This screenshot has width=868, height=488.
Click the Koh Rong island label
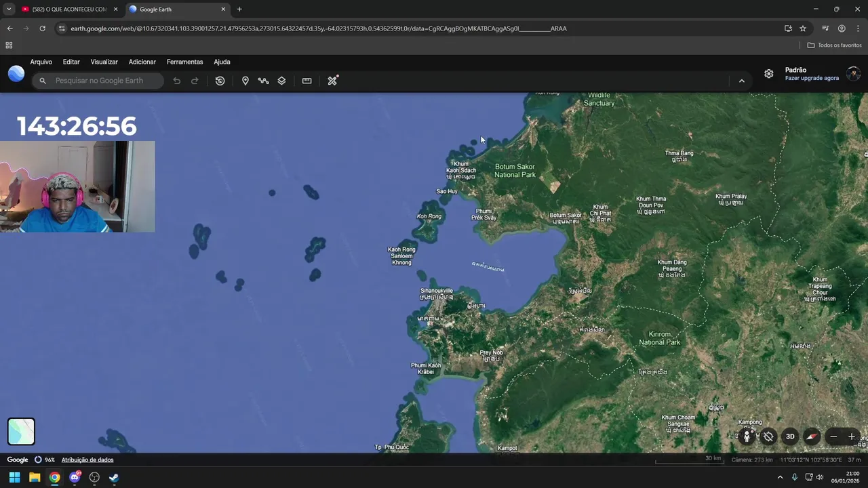click(x=429, y=216)
